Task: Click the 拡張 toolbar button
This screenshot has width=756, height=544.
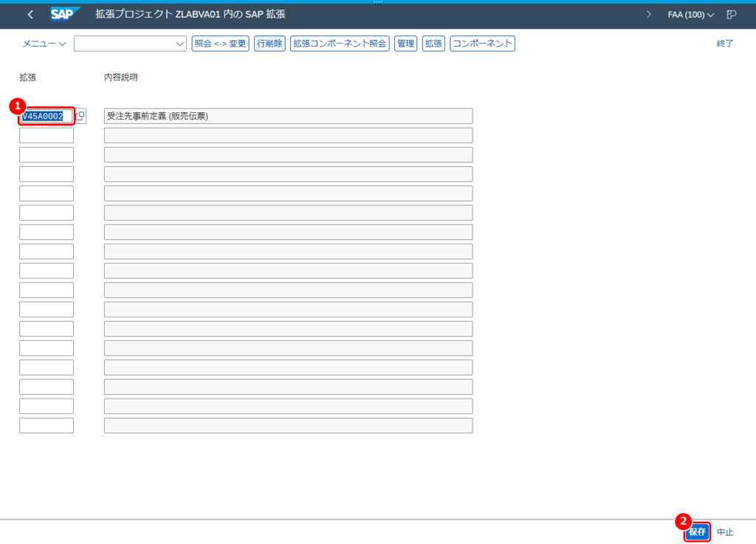Action: tap(433, 44)
